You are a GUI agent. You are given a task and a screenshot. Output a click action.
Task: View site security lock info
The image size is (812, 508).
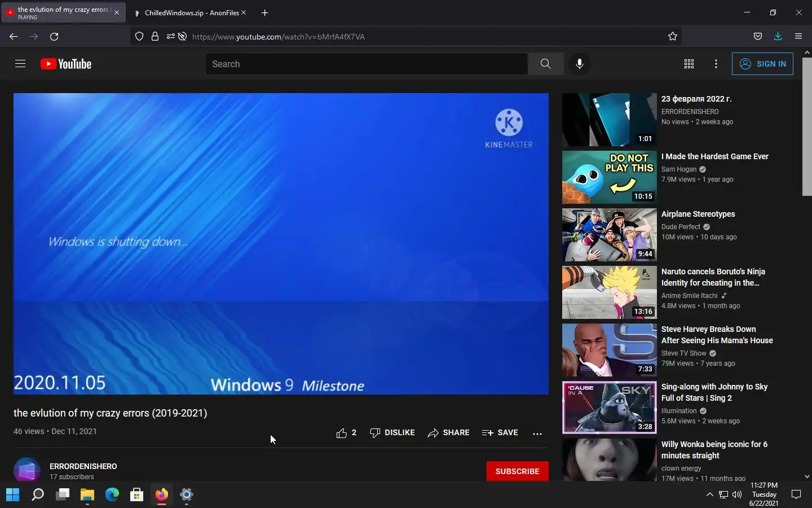tap(155, 36)
